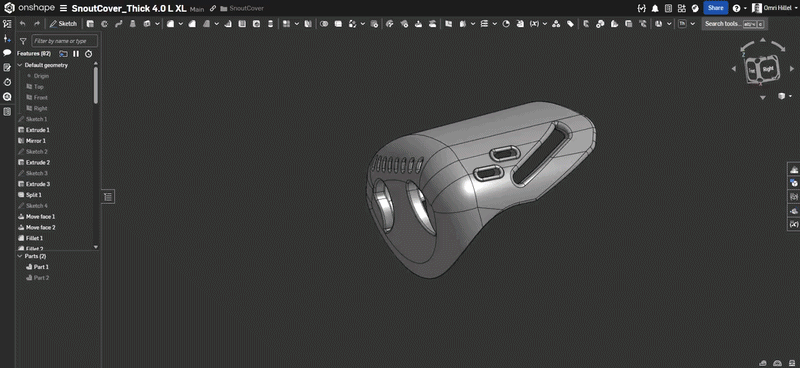This screenshot has width=800, height=368.
Task: Click the Filter by name or type field
Action: 65,41
